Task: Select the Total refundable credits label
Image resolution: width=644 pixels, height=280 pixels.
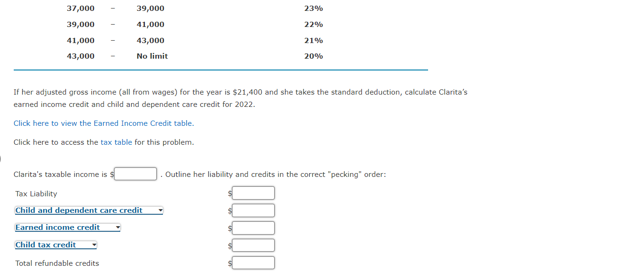Action: coord(57,263)
